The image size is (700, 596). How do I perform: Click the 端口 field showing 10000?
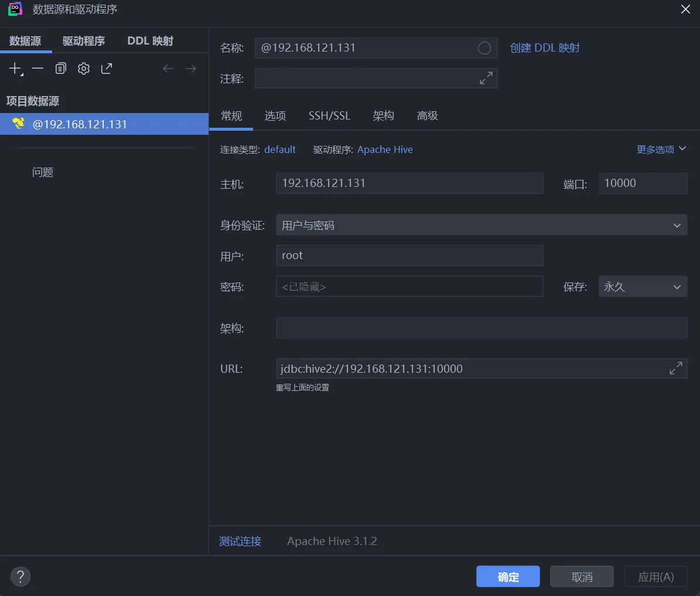pyautogui.click(x=643, y=183)
